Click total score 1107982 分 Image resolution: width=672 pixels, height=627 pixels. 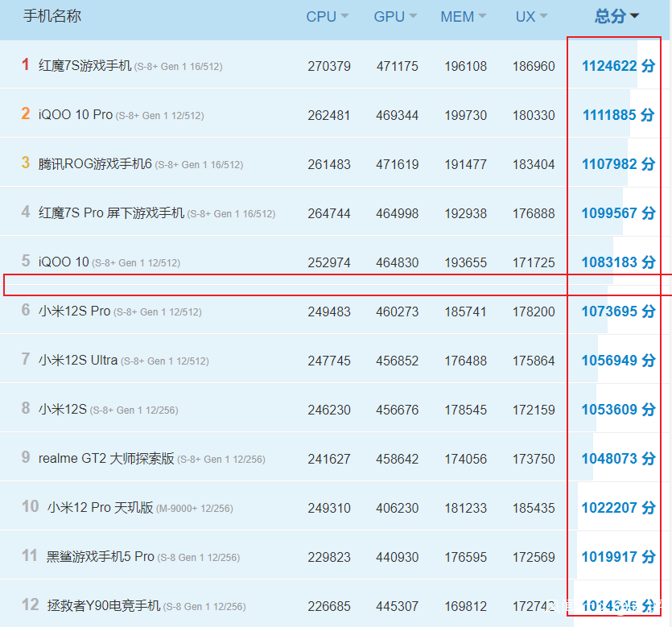point(618,164)
